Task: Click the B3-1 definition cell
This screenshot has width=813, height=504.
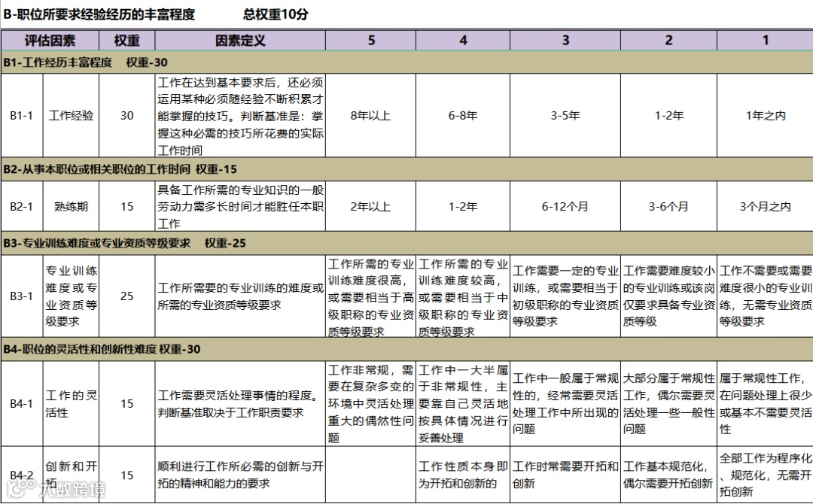Action: 240,296
